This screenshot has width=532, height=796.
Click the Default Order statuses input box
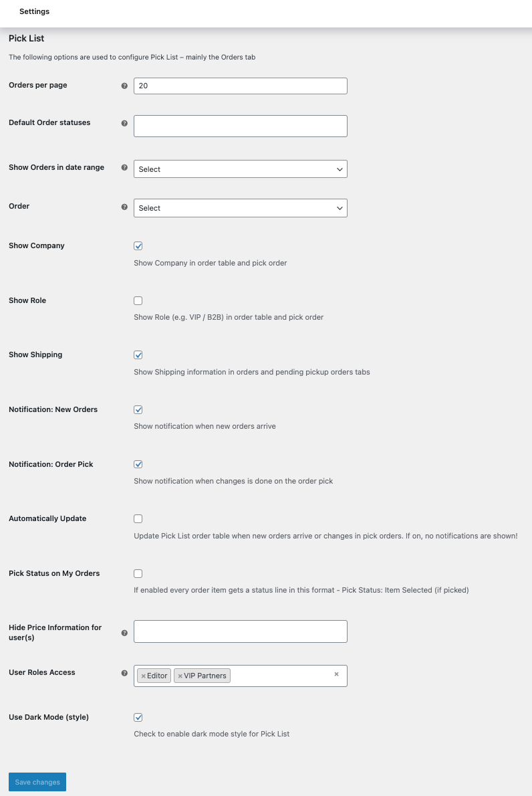pyautogui.click(x=241, y=126)
